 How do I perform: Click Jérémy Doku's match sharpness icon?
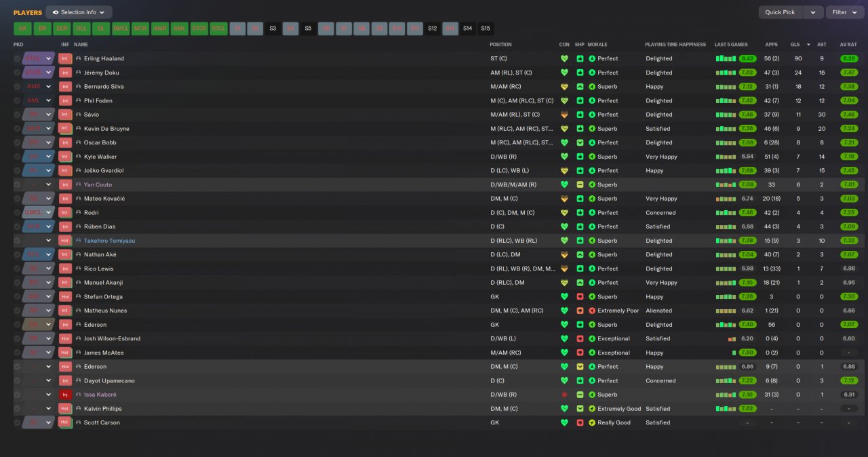pos(580,73)
